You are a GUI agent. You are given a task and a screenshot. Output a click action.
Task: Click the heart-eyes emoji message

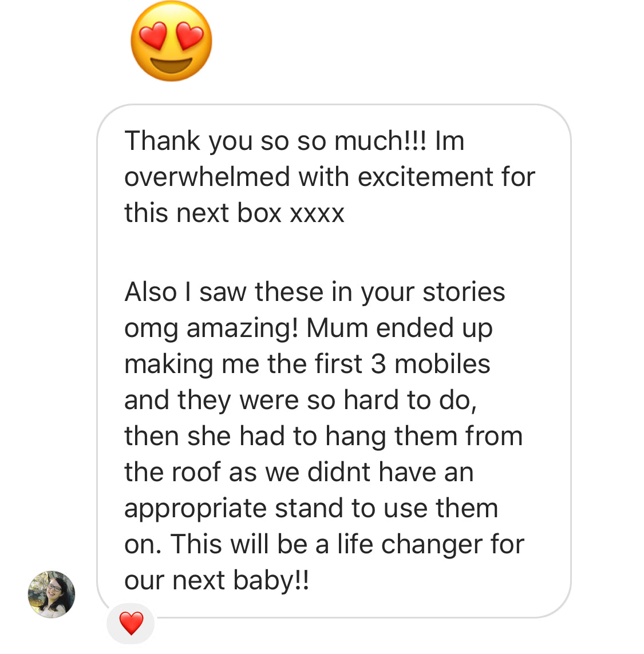coord(171,41)
